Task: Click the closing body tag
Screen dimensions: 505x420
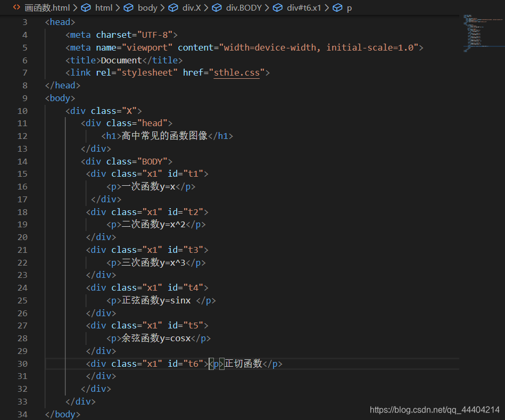Action: click(62, 414)
